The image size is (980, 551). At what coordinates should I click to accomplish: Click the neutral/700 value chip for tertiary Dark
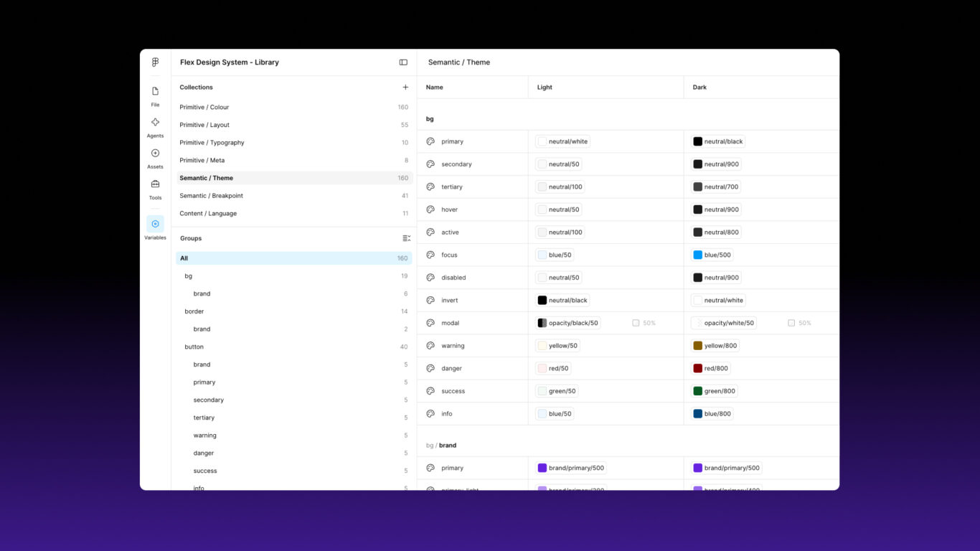715,187
